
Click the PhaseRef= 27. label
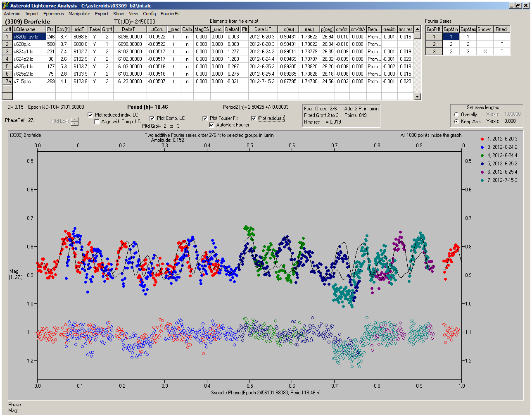coord(19,120)
